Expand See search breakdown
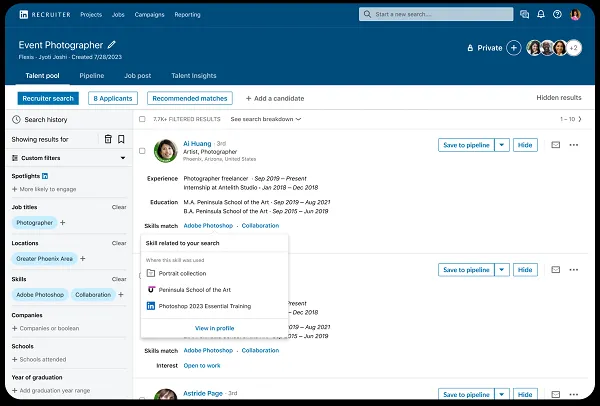Screen dimensions: 600x406 [266, 119]
